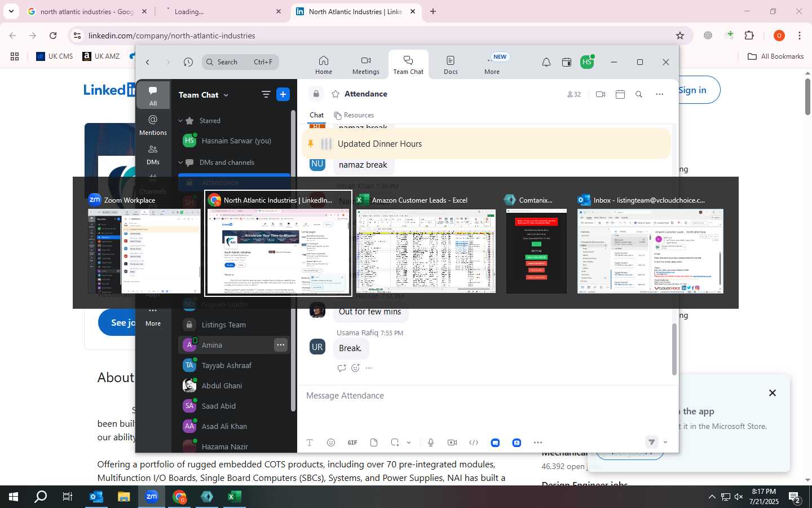
Task: Click the More item in the Zoom sidebar
Action: pyautogui.click(x=153, y=316)
